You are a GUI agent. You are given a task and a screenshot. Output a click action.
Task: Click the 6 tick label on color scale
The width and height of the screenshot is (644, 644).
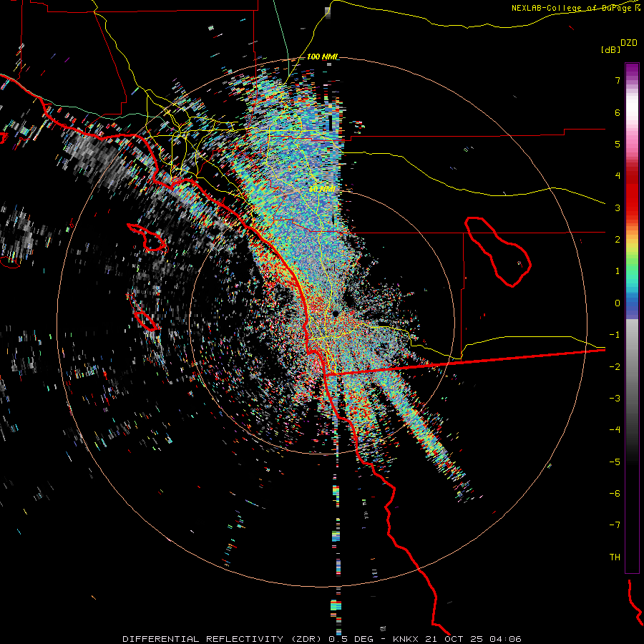[x=618, y=112]
